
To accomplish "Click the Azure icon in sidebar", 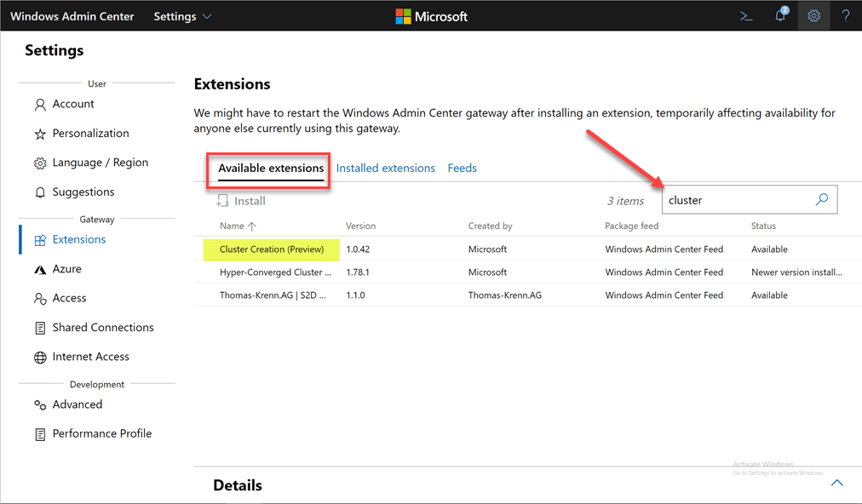I will click(40, 269).
